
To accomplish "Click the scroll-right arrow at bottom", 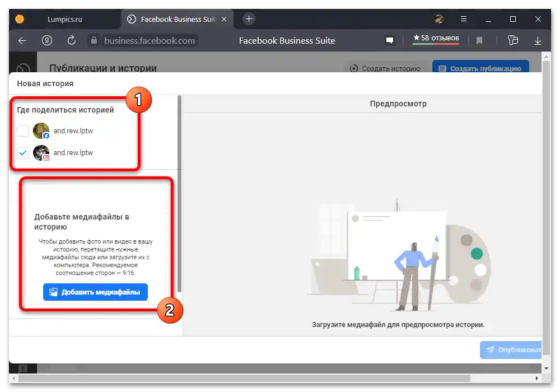I will point(537,378).
